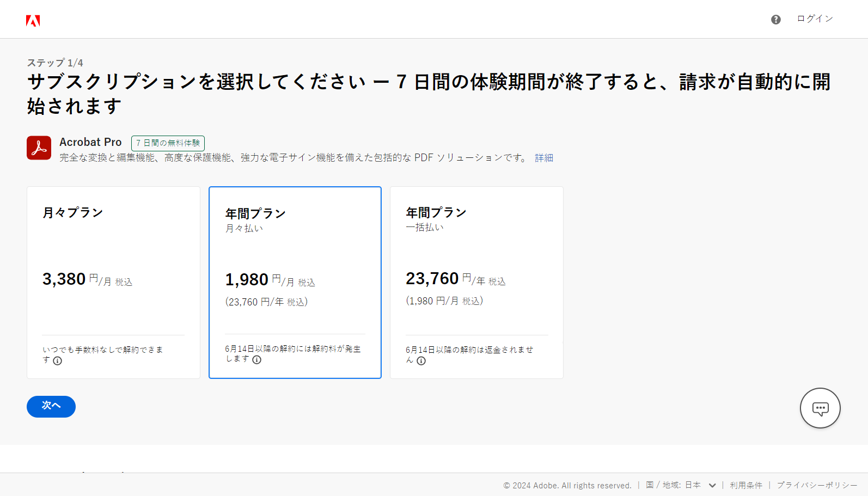The width and height of the screenshot is (868, 496).
Task: Click the 7日間の無料体験 badge
Action: pos(168,143)
